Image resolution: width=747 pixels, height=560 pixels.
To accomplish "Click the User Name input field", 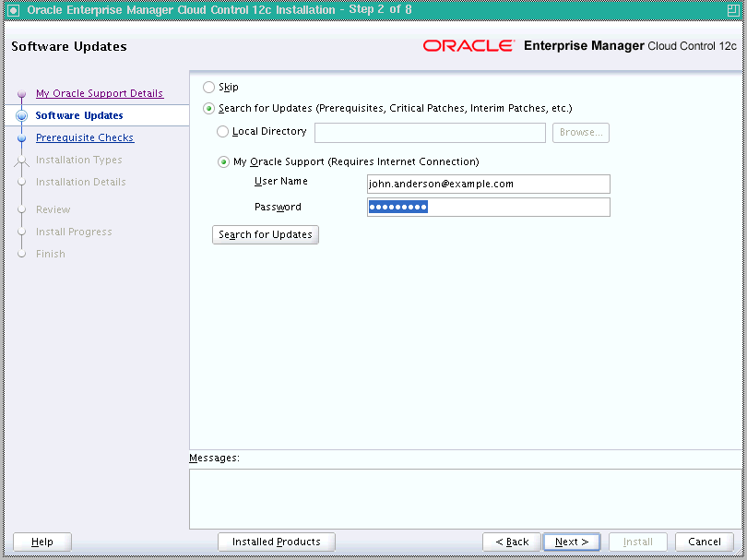I will click(488, 184).
